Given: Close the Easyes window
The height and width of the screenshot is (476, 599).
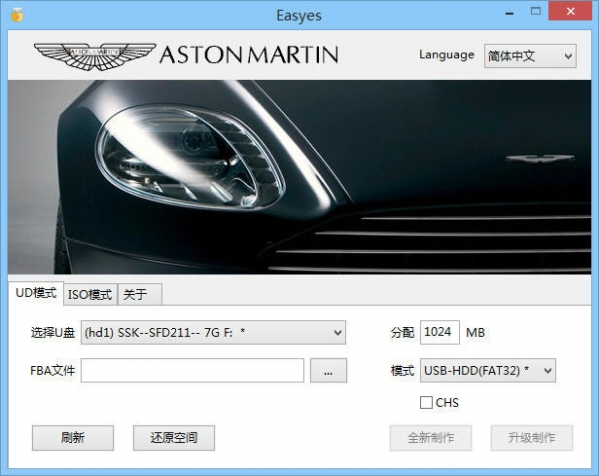Looking at the screenshot, I should coord(571,11).
